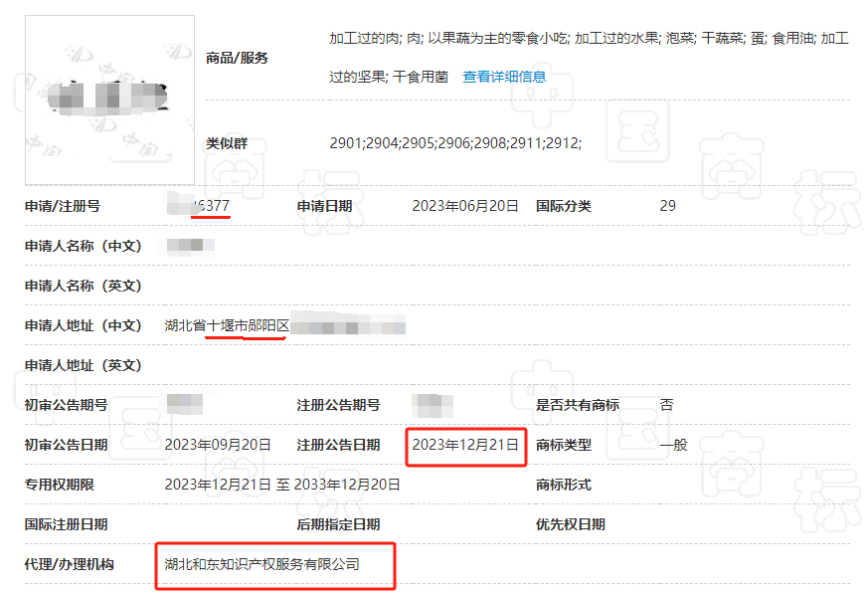Open the 查看详细信息 link
The width and height of the screenshot is (868, 594).
click(504, 77)
